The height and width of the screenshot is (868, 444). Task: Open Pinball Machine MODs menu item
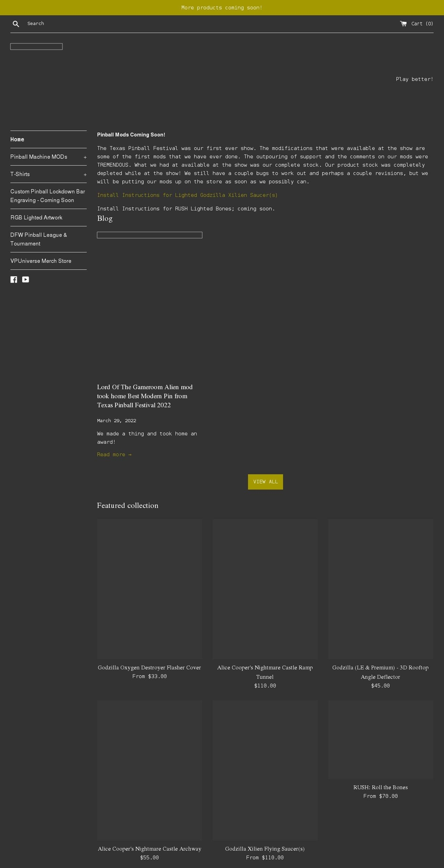[x=39, y=157]
